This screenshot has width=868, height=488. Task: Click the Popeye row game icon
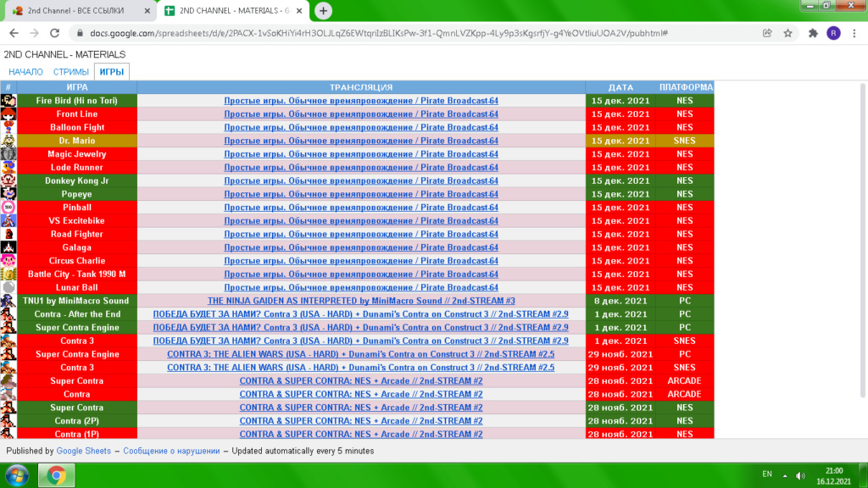[8, 194]
